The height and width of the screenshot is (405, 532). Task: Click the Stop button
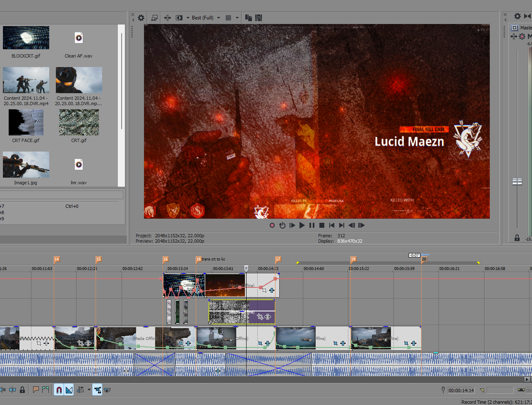tap(322, 225)
